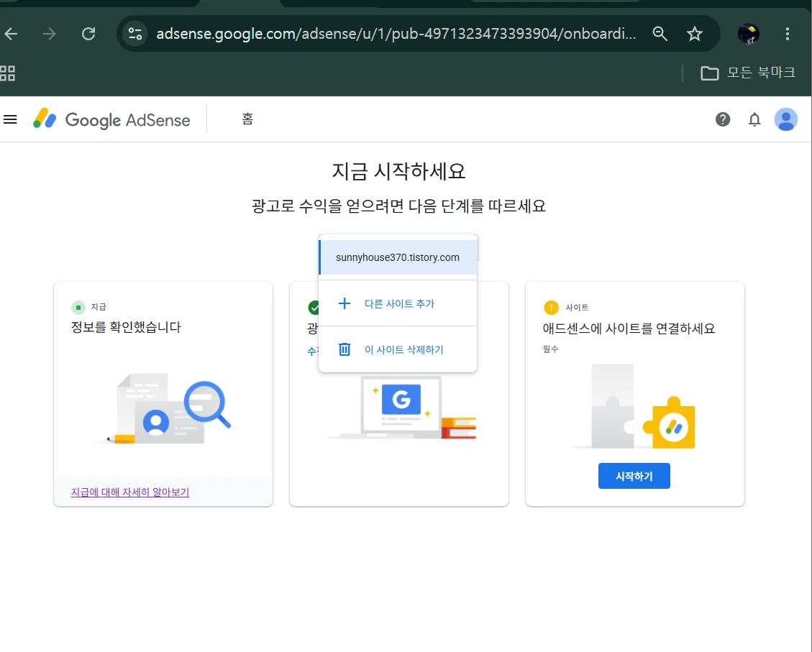Open the Chrome profile avatar
812x652 pixels.
click(x=748, y=35)
